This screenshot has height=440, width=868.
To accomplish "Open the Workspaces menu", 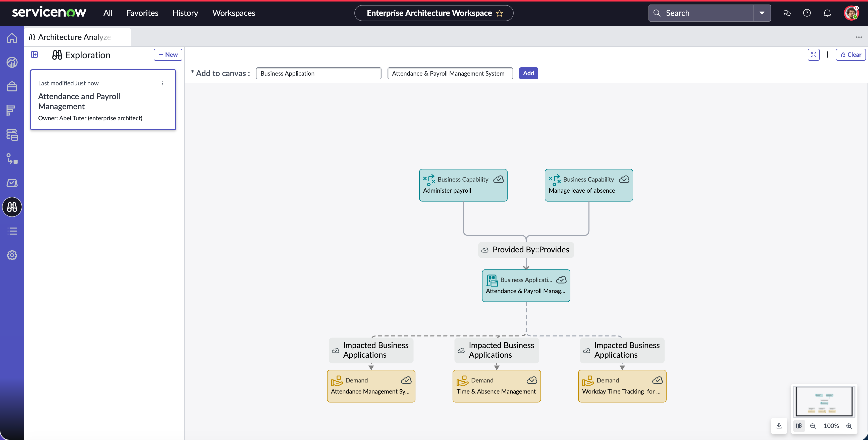I will 234,13.
